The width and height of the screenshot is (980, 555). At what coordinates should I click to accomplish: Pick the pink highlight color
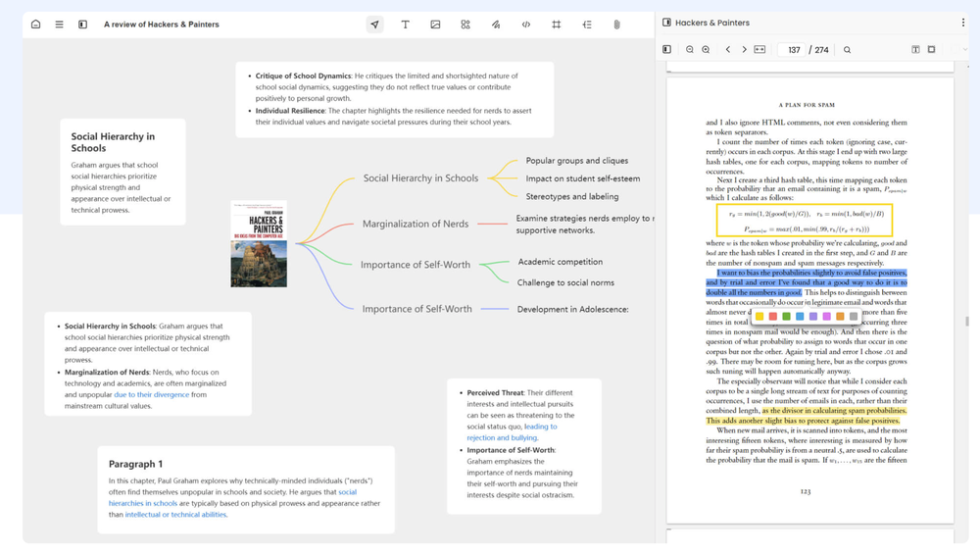[x=826, y=317]
